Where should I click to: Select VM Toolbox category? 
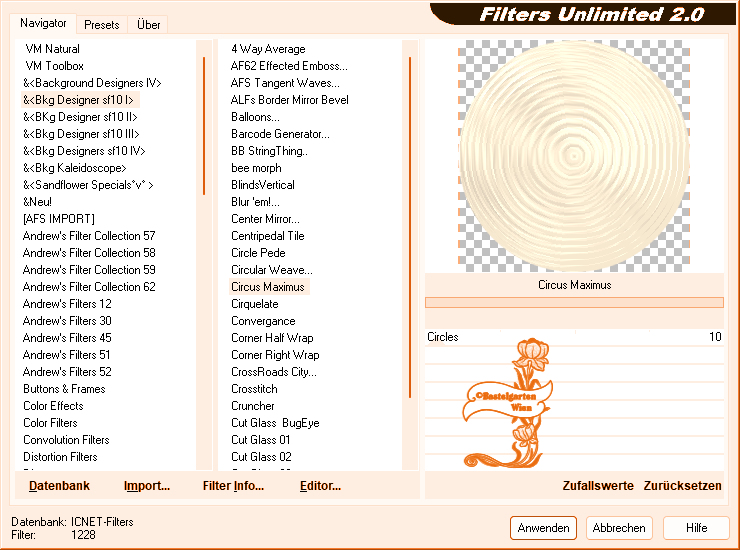(54, 66)
